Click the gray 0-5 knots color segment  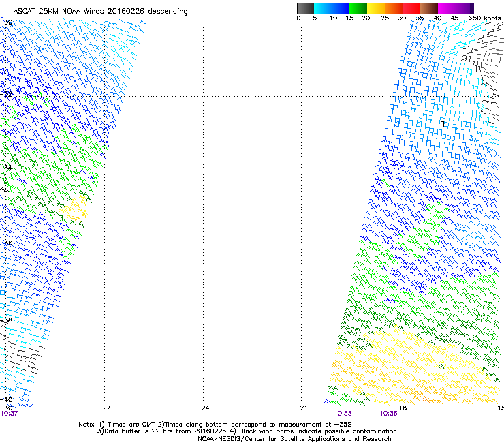[x=305, y=8]
